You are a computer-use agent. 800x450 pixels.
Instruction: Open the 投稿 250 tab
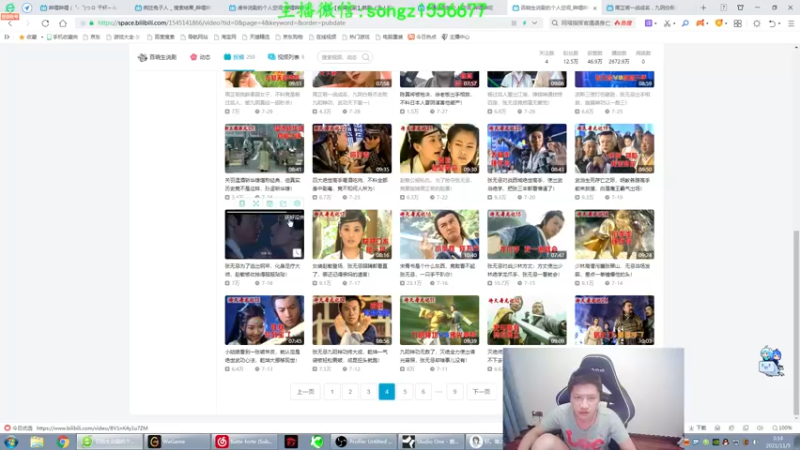(x=239, y=57)
